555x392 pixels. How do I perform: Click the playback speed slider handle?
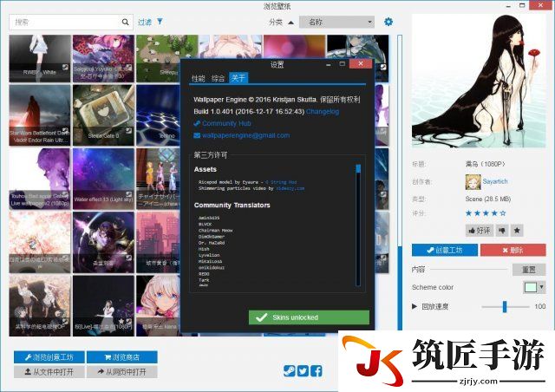pos(505,307)
